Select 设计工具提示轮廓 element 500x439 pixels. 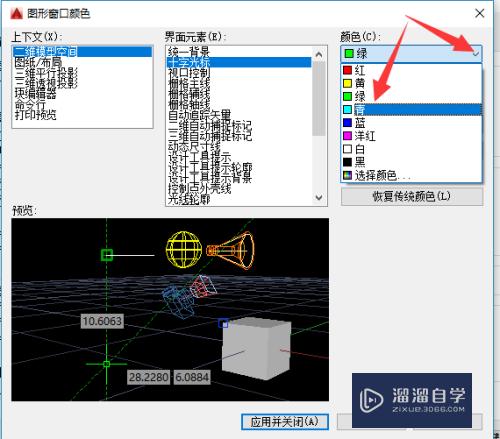tap(239, 168)
